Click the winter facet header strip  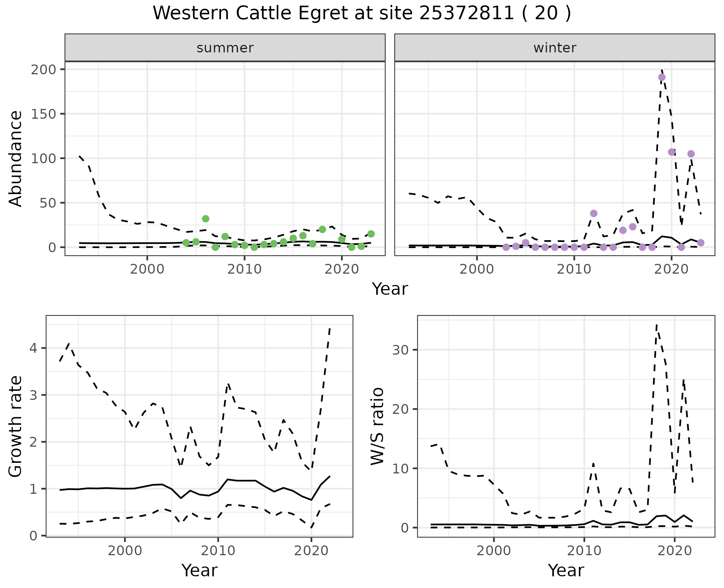[554, 48]
